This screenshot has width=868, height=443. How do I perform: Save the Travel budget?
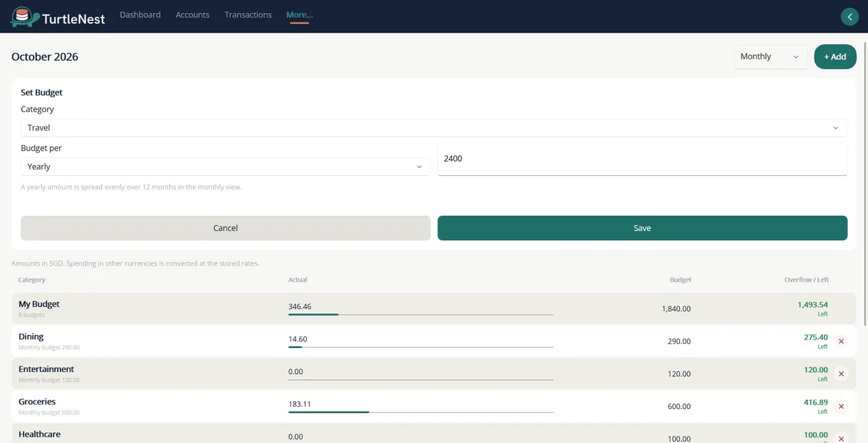[642, 228]
